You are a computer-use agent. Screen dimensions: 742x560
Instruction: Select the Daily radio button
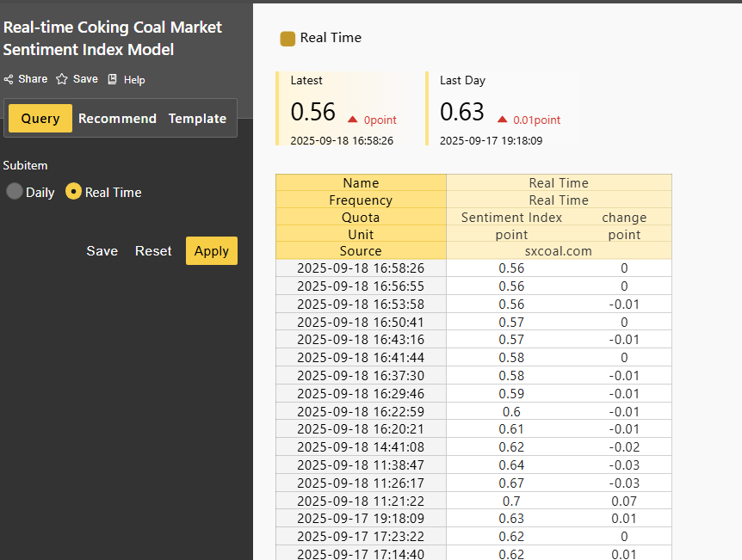15,192
